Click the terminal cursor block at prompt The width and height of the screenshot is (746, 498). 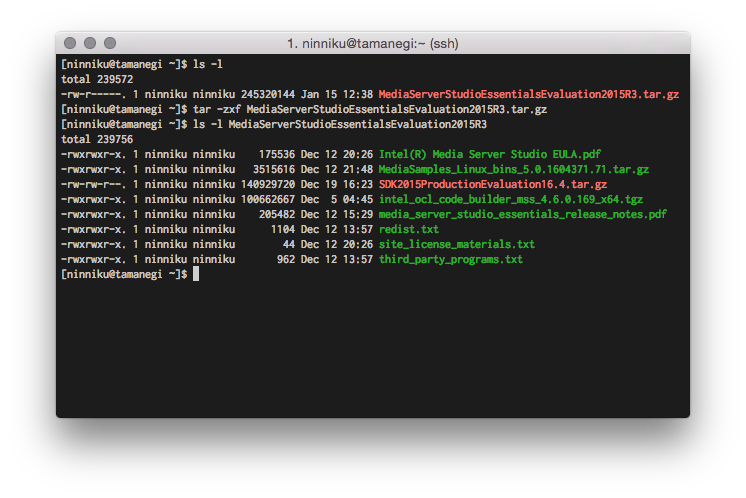[196, 274]
